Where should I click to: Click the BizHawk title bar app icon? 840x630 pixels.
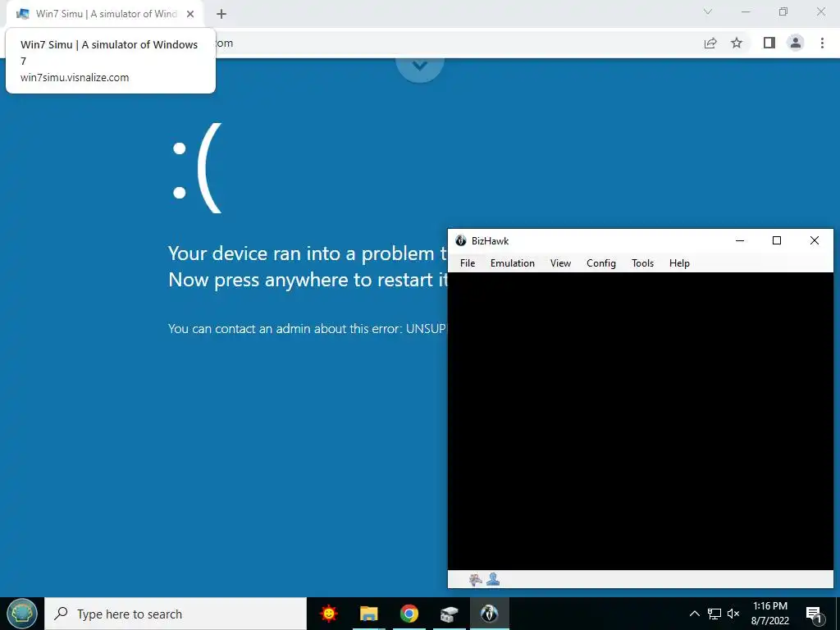pos(461,240)
